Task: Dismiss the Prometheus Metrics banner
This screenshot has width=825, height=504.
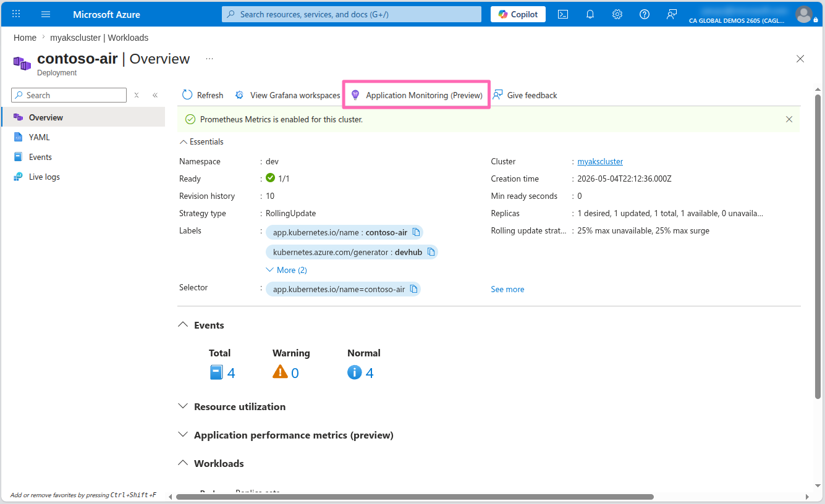Action: point(789,119)
